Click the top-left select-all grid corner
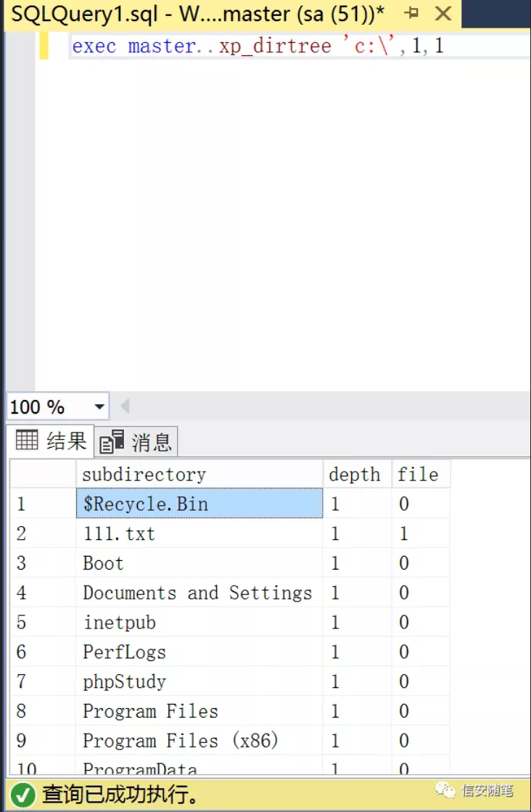 click(x=43, y=474)
